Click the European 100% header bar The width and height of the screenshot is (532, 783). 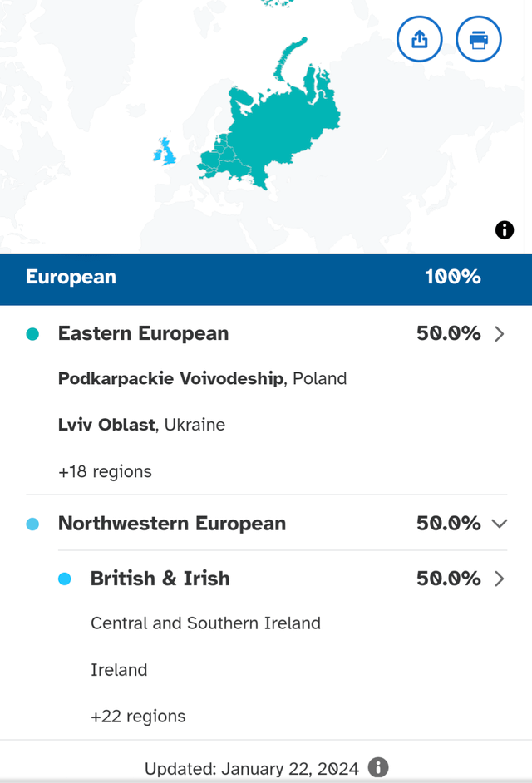coord(266,278)
